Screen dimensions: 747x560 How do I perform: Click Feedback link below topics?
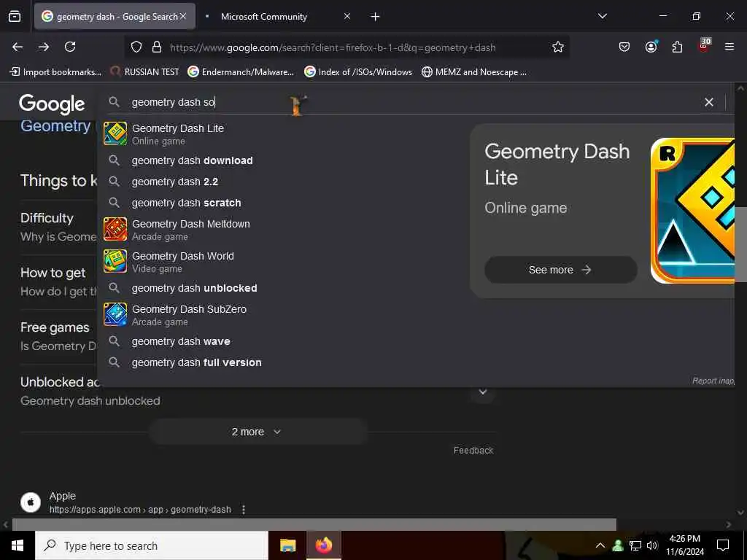(x=473, y=451)
